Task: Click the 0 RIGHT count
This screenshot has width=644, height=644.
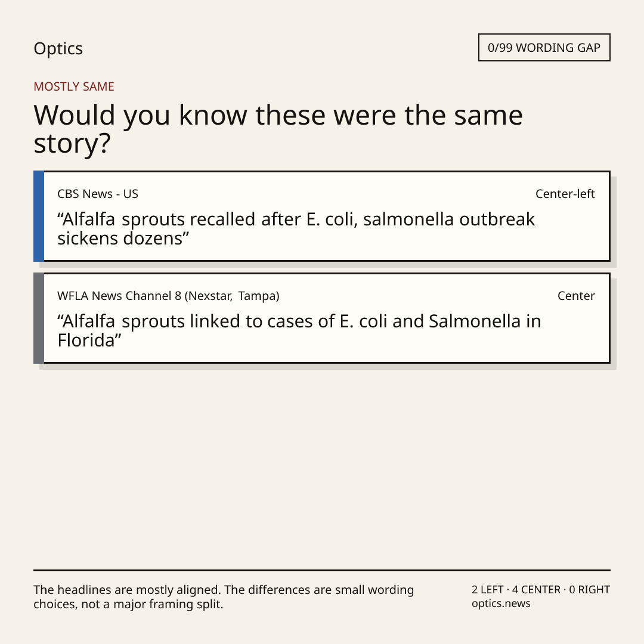Action: coord(589,590)
